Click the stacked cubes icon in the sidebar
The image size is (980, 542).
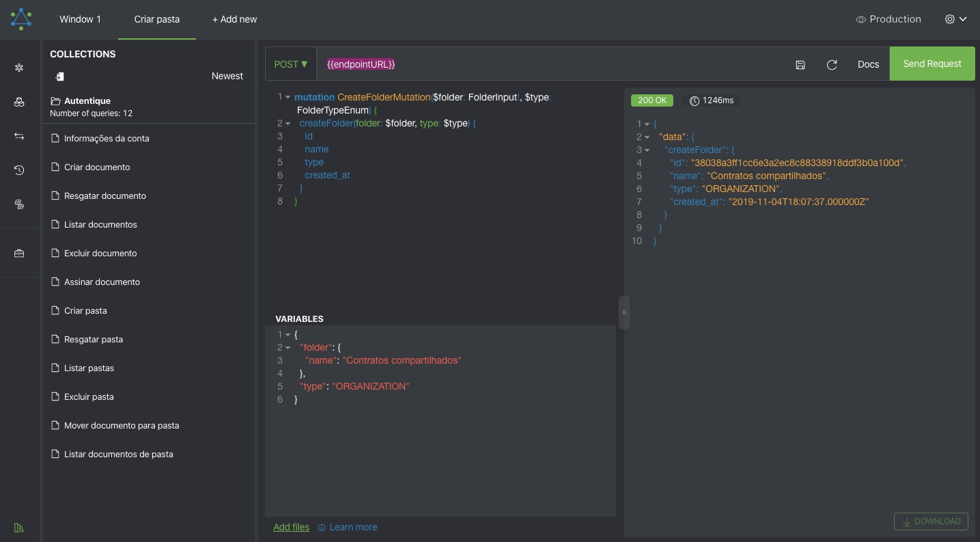tap(19, 102)
